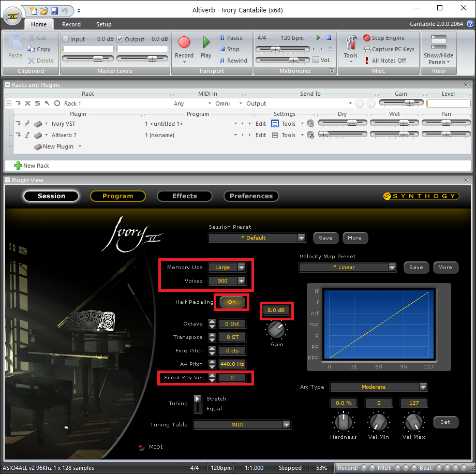Save the Velocity Map Preset
The height and width of the screenshot is (474, 476).
(416, 267)
